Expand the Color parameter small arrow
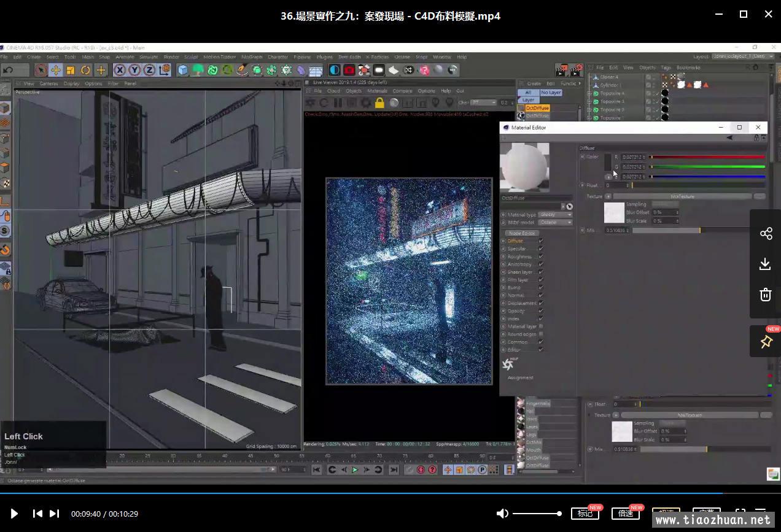This screenshot has width=781, height=532. (x=608, y=177)
